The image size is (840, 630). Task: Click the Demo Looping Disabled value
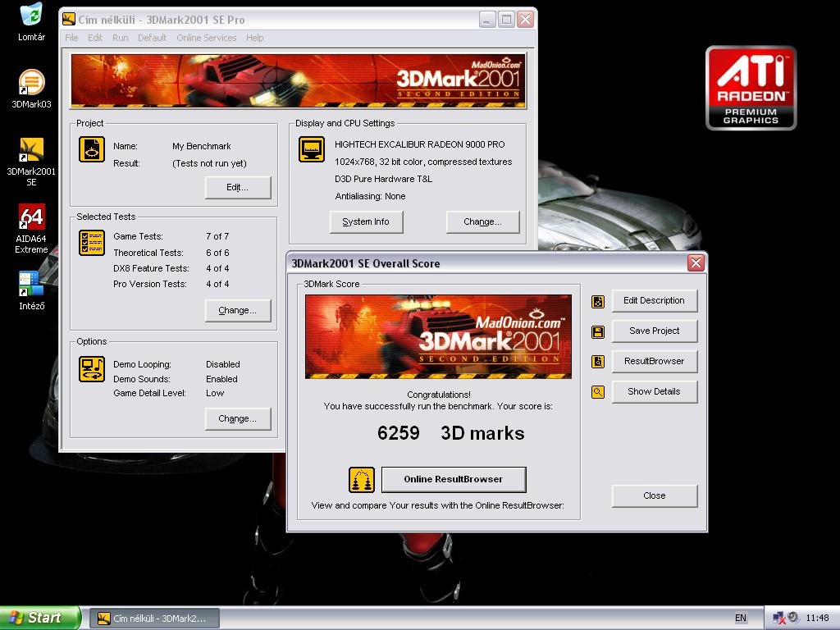[x=223, y=364]
